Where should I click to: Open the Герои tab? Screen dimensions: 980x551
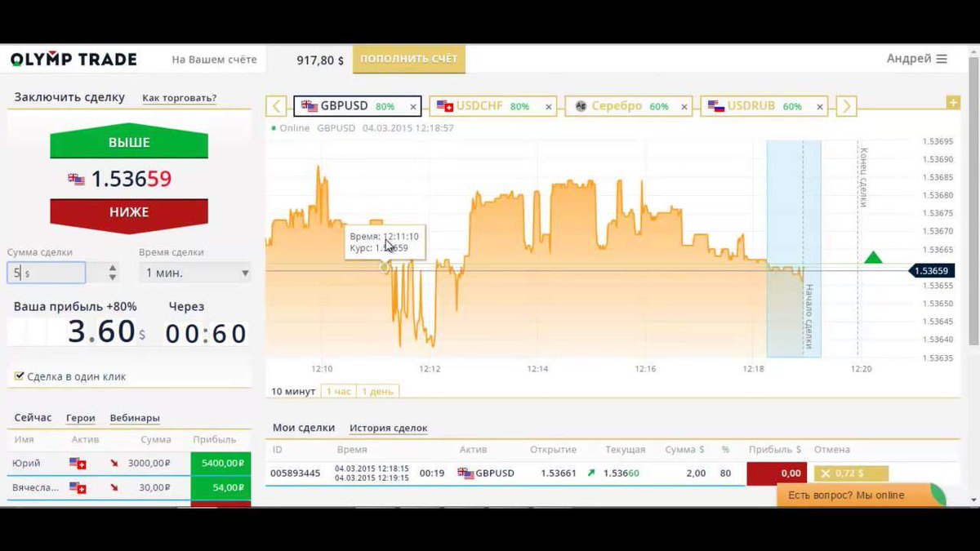click(81, 417)
